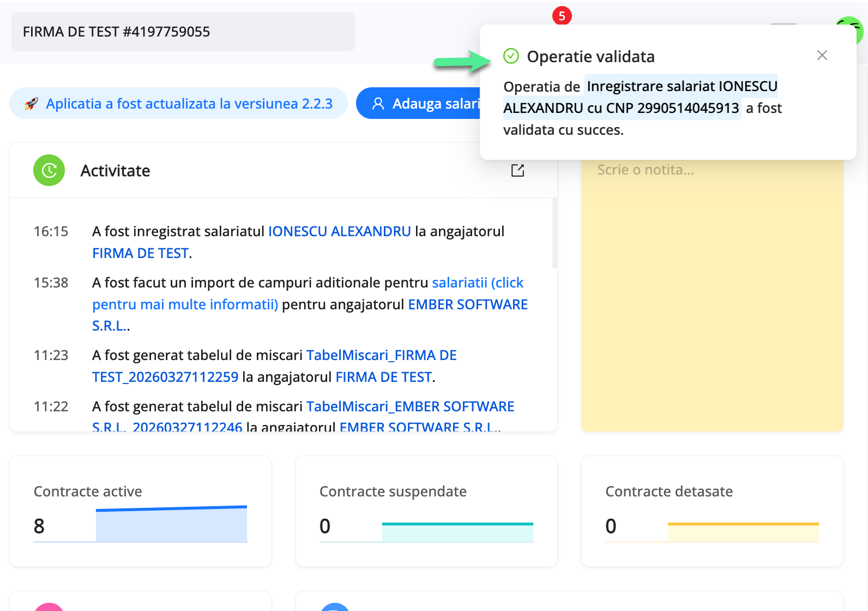This screenshot has height=611, width=868.
Task: Open the Contracte suspendate card
Action: pyautogui.click(x=426, y=511)
